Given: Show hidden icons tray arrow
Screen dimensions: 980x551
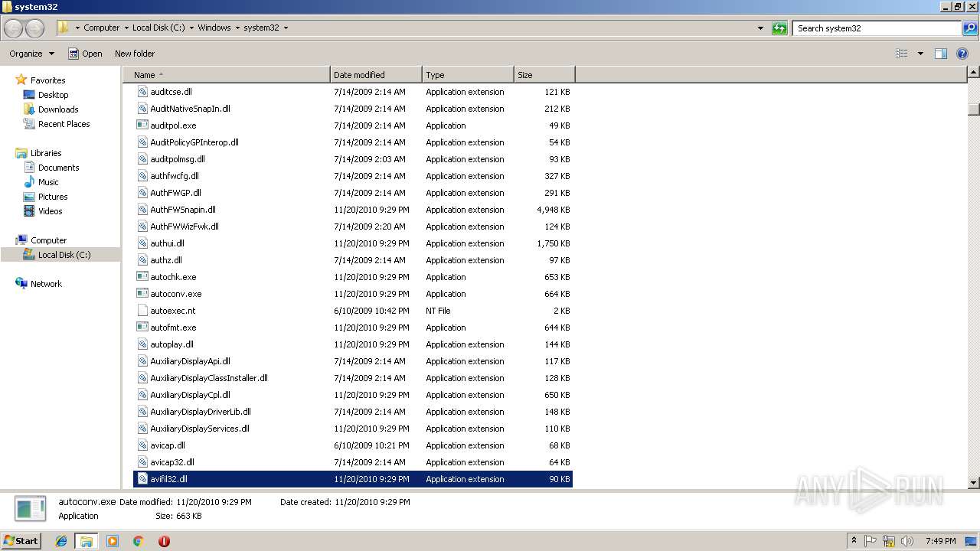Looking at the screenshot, I should coord(854,540).
